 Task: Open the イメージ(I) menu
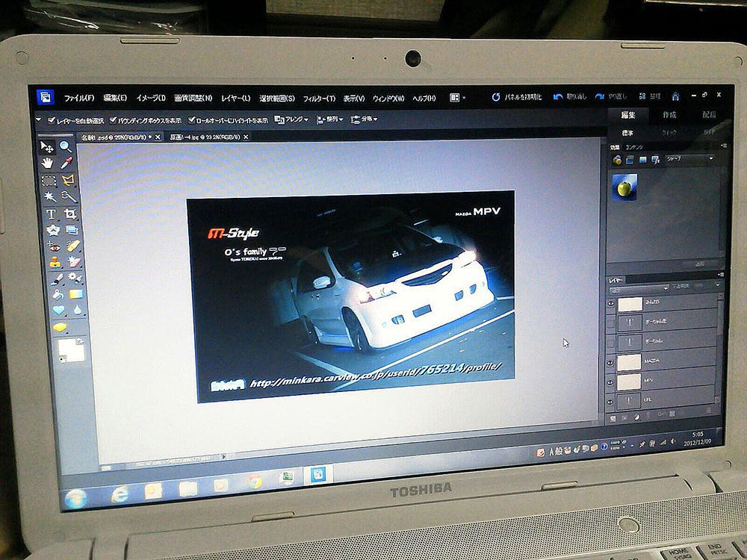(x=151, y=98)
